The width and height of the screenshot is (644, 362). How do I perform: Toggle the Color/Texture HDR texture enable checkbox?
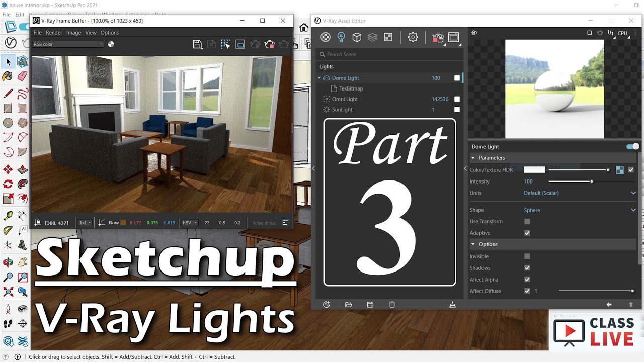click(x=631, y=170)
